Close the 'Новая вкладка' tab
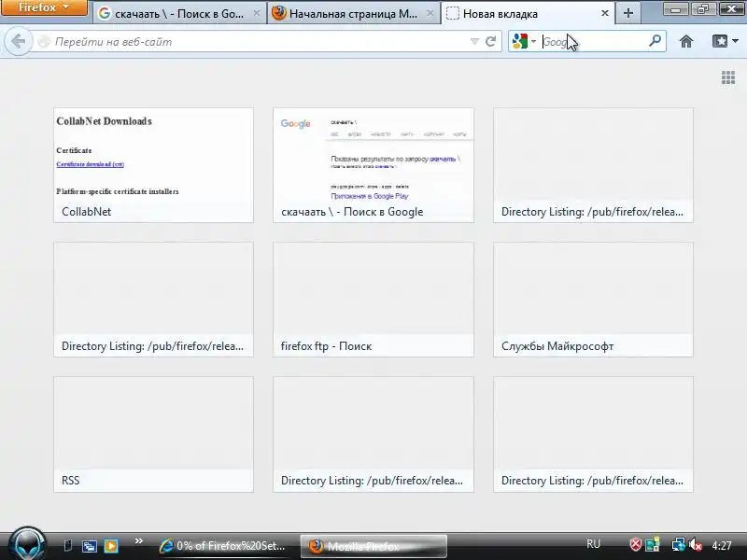The width and height of the screenshot is (747, 560). pos(604,14)
